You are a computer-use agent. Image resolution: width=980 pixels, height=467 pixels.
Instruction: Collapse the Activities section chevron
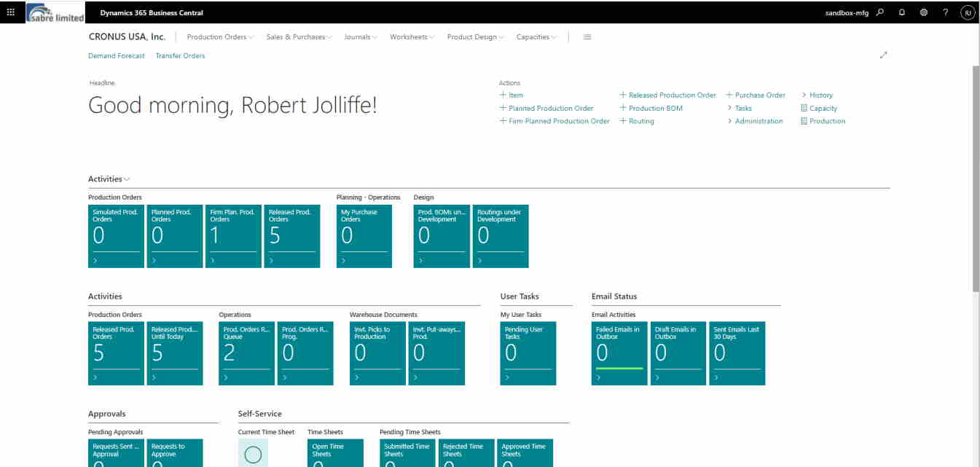127,178
